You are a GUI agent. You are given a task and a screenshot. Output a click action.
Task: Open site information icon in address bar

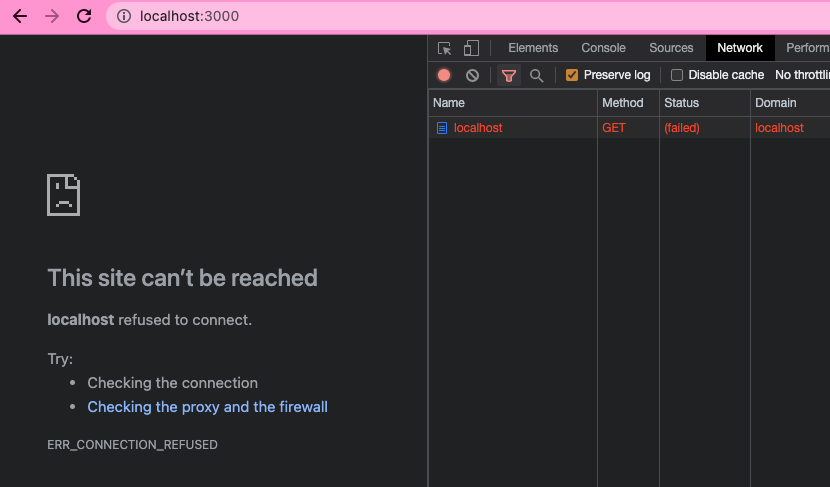124,16
